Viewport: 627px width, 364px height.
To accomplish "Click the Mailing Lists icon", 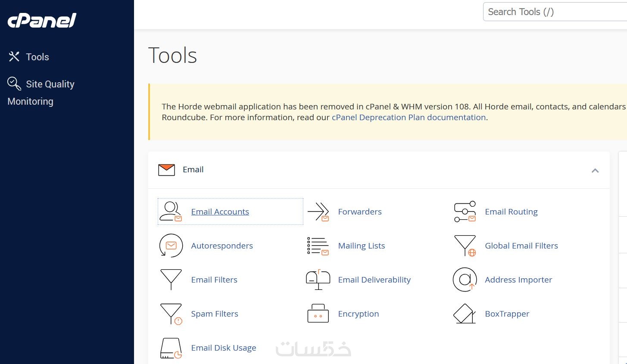I will click(318, 246).
